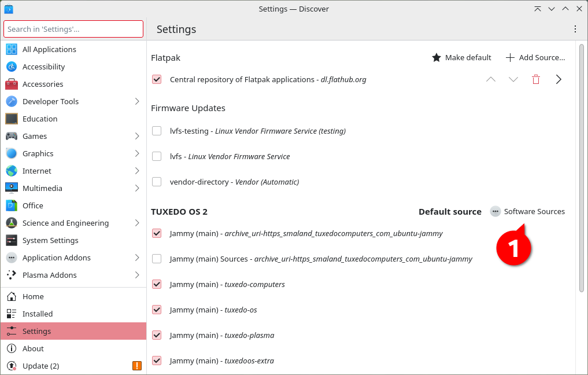The height and width of the screenshot is (375, 588).
Task: Uncheck first Jammy (main) archive_uri source
Action: click(x=157, y=233)
